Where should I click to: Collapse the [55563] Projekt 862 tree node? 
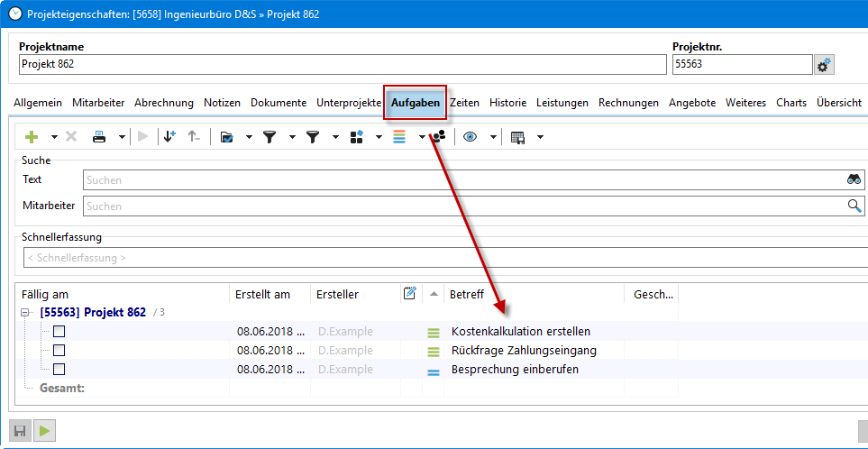[x=27, y=313]
